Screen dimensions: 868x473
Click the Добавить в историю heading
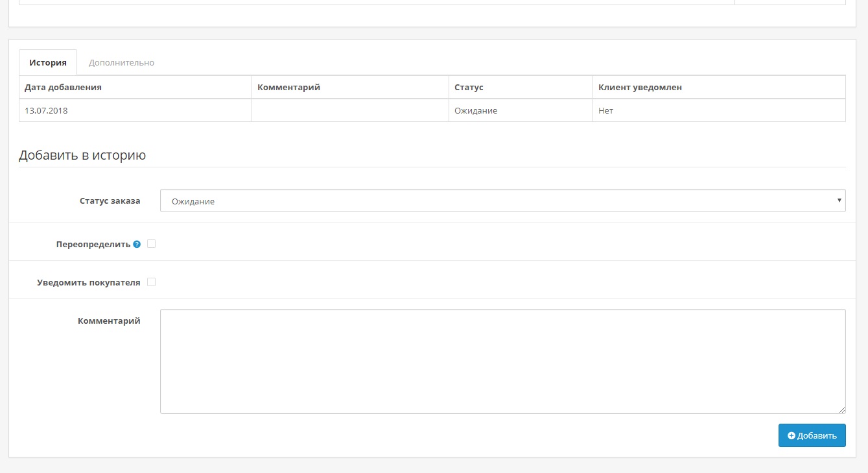coord(82,156)
